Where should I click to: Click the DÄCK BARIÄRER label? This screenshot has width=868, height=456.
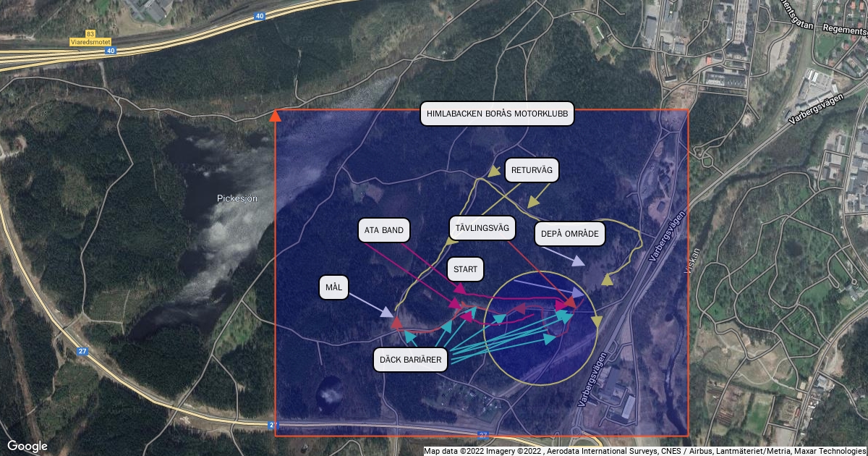coord(411,360)
